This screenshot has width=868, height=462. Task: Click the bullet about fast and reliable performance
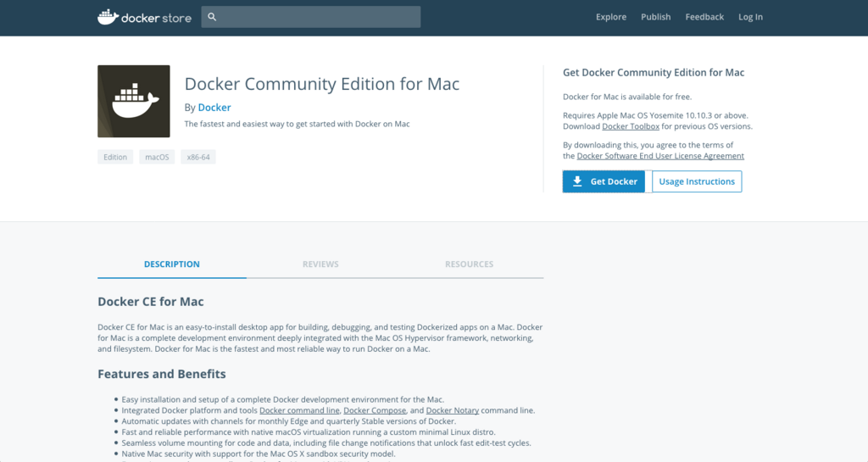click(x=309, y=432)
